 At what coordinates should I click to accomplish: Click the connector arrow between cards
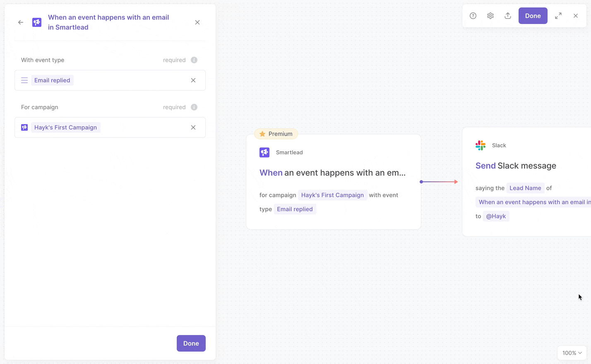[x=439, y=182]
